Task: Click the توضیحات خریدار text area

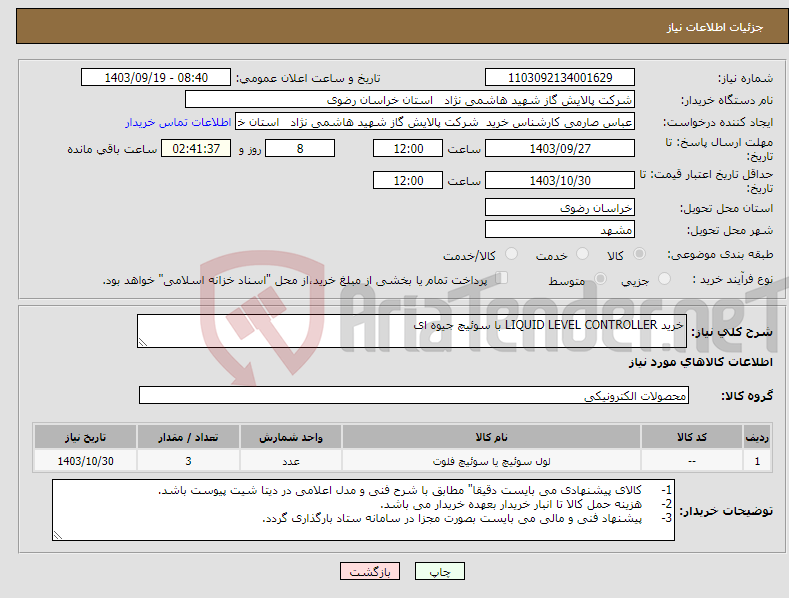Action: [363, 510]
